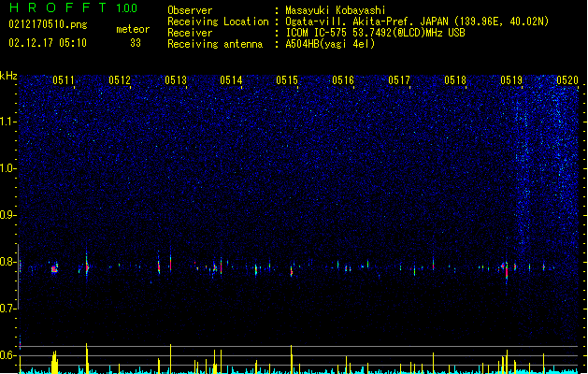The height and width of the screenshot is (374, 588).
Task: Click the 0515 time marker
Action: [x=287, y=80]
